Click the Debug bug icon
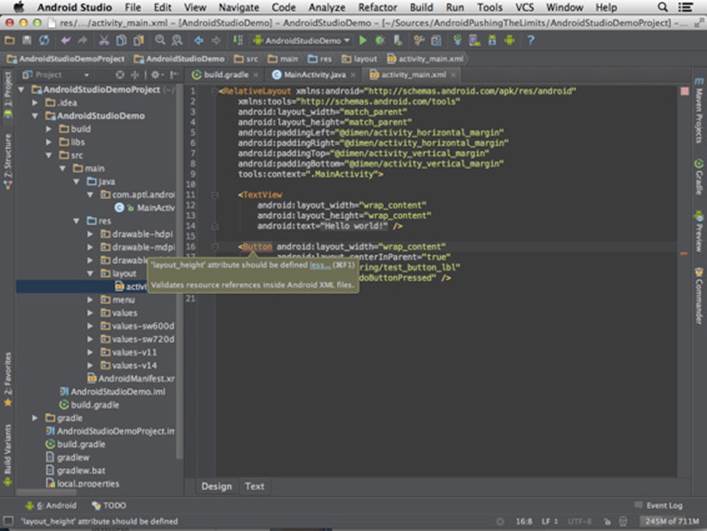707x531 pixels. tap(380, 41)
